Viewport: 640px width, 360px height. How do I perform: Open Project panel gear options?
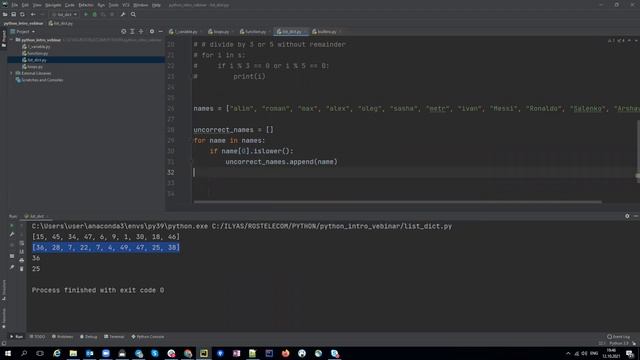pos(152,31)
